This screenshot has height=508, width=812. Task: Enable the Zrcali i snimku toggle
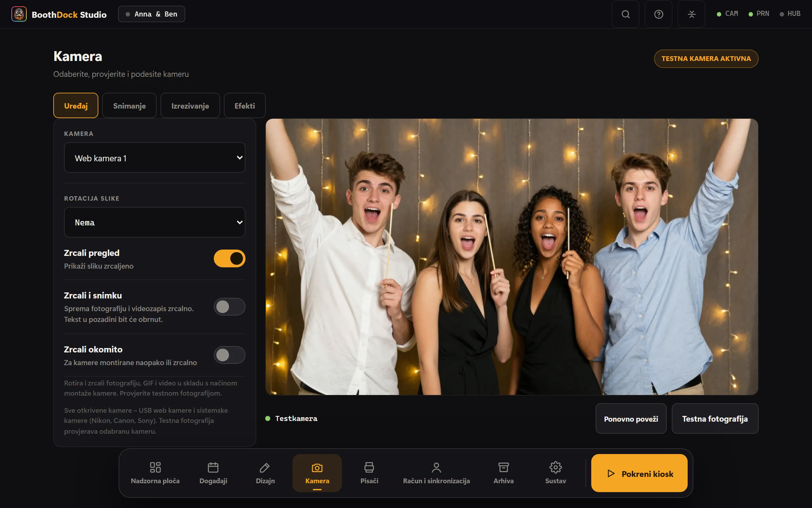[230, 306]
